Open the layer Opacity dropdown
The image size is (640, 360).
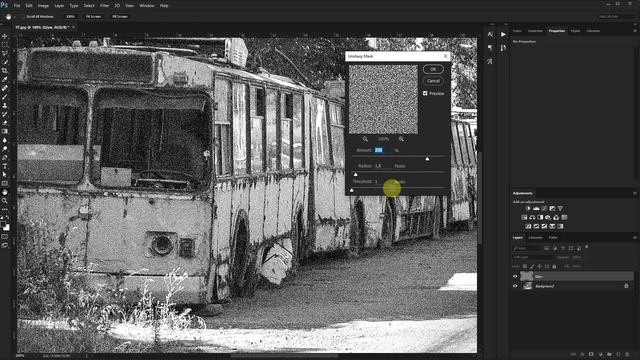click(577, 257)
